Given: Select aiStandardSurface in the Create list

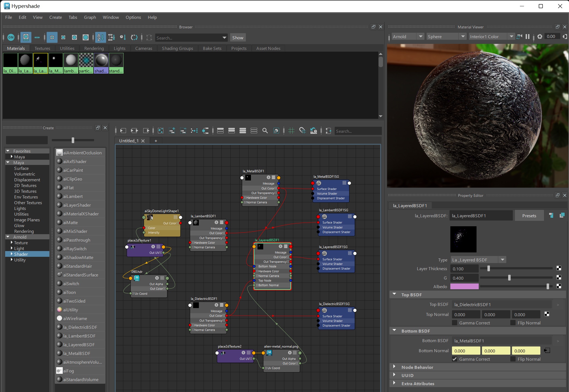Looking at the screenshot, I should (80, 275).
